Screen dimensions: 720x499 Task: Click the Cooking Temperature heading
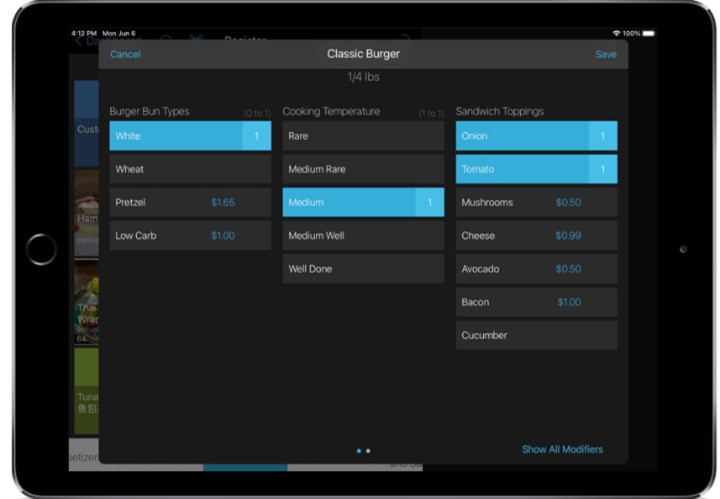331,111
